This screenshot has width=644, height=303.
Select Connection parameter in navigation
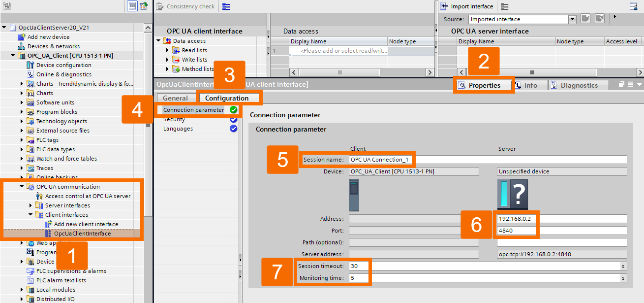[193, 110]
